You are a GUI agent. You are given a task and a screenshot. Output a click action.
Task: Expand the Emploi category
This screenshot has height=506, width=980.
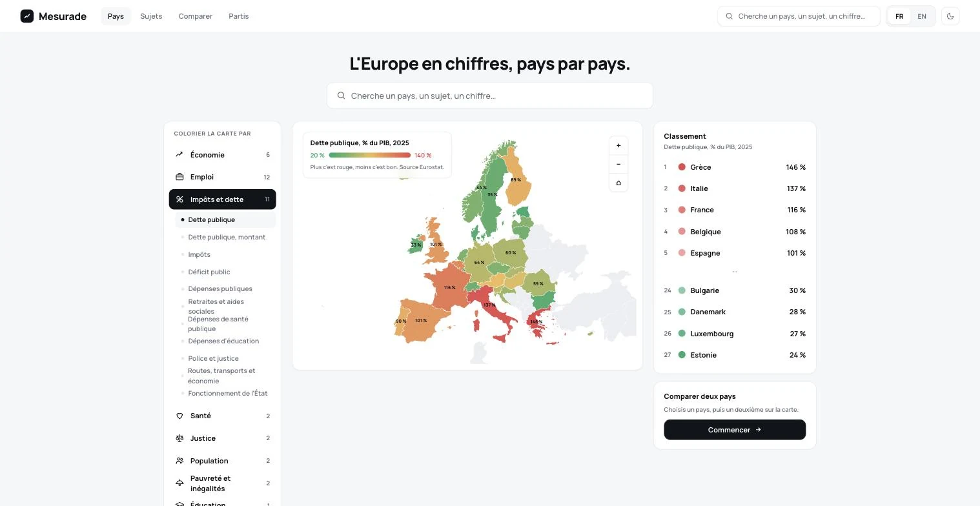coord(223,177)
